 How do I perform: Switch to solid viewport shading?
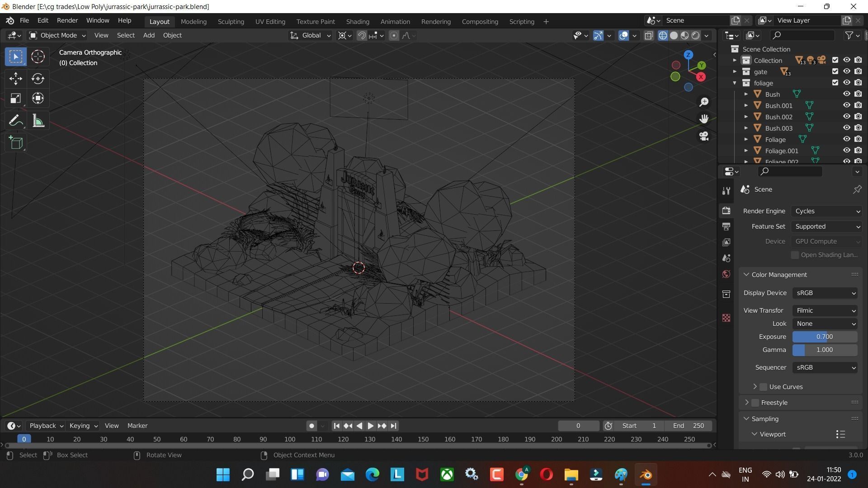click(x=674, y=36)
